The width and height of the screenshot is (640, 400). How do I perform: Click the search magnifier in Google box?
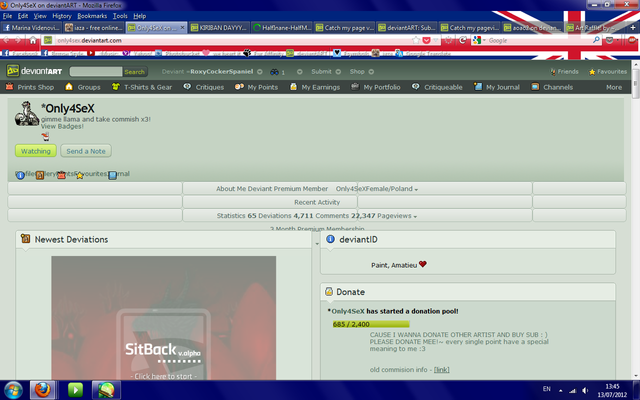(596, 40)
